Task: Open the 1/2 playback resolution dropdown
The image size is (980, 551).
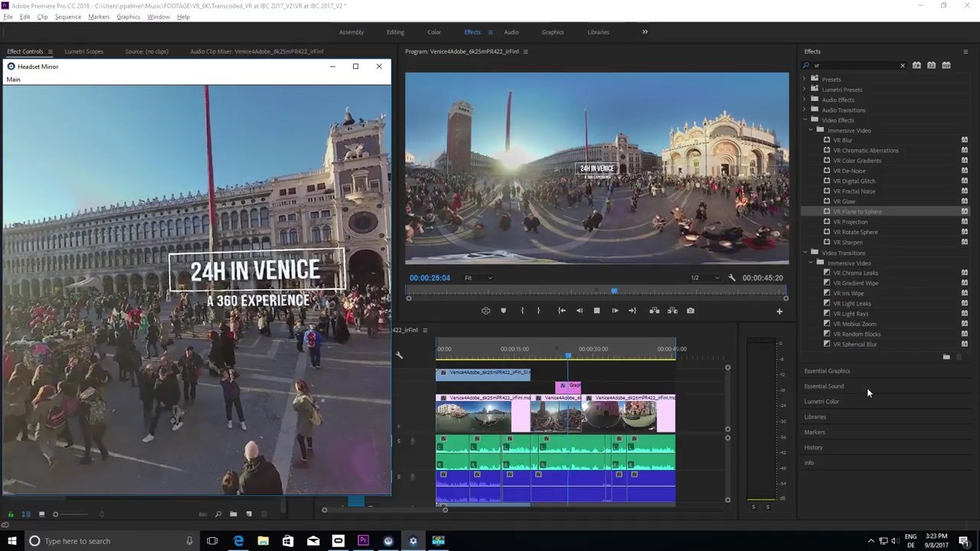Action: 705,278
